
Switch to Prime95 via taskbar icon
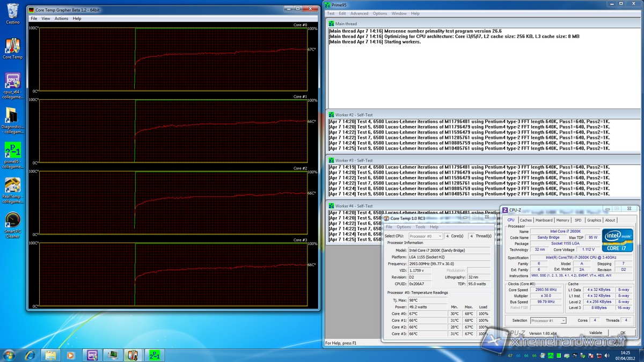[153, 354]
